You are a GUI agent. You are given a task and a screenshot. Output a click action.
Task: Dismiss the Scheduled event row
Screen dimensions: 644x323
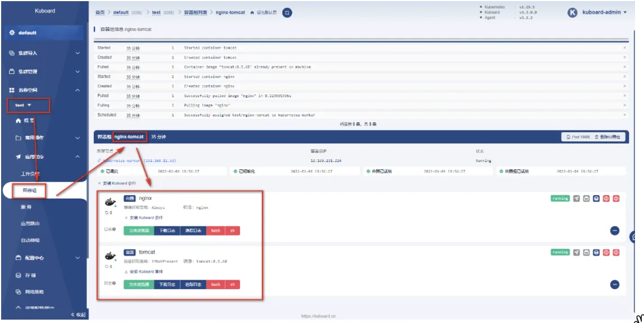tap(625, 115)
